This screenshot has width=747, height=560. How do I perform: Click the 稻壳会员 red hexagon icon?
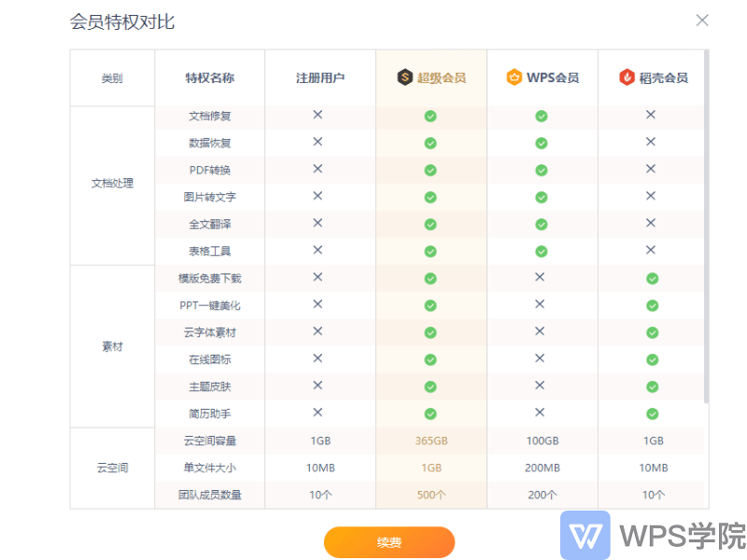627,77
